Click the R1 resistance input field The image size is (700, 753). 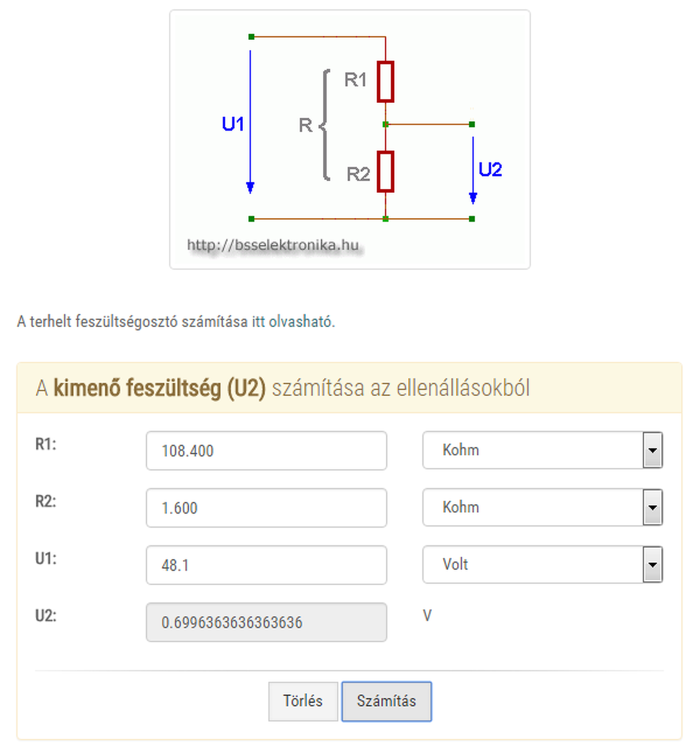tap(266, 451)
